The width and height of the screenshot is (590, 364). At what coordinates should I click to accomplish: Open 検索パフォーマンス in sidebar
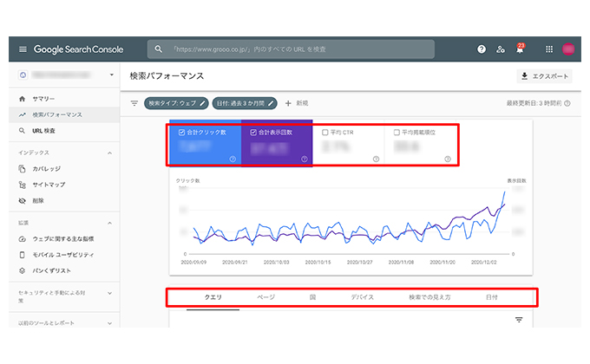(64, 114)
